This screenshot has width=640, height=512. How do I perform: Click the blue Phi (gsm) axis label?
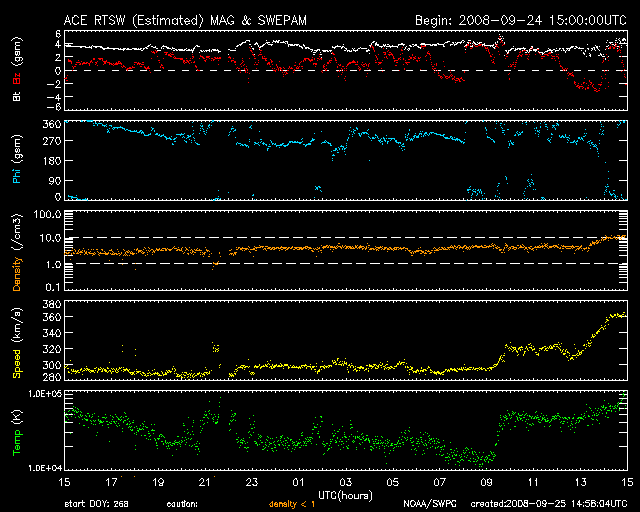pyautogui.click(x=16, y=162)
